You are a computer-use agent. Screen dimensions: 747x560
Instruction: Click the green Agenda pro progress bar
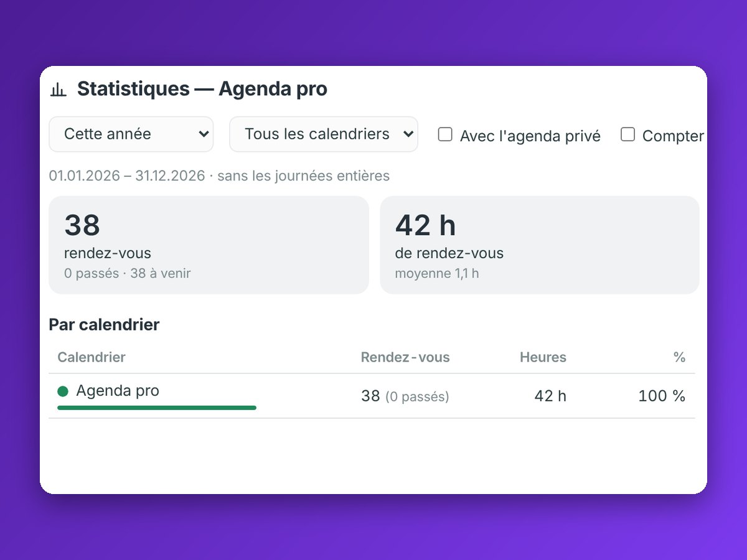pos(157,408)
